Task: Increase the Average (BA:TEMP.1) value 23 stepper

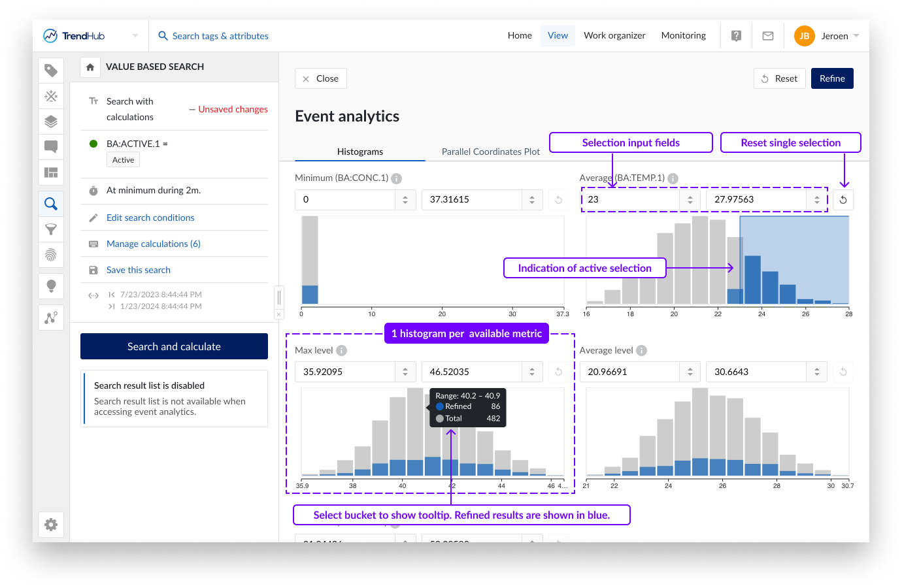Action: pyautogui.click(x=690, y=196)
